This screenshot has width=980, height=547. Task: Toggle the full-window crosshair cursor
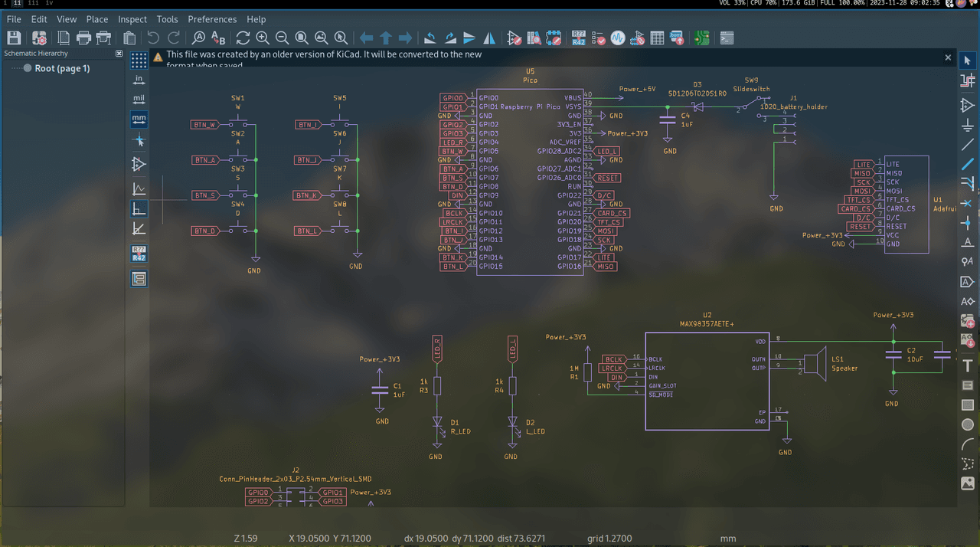tap(139, 141)
